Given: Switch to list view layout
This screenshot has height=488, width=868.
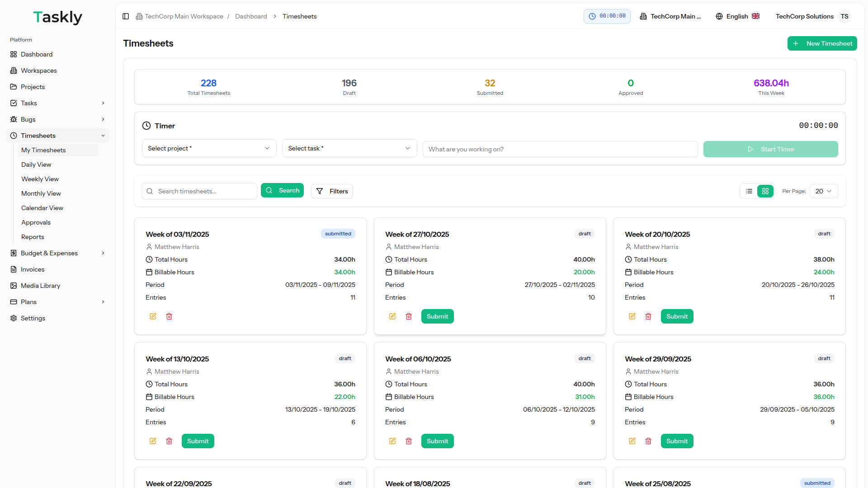Looking at the screenshot, I should tap(749, 191).
